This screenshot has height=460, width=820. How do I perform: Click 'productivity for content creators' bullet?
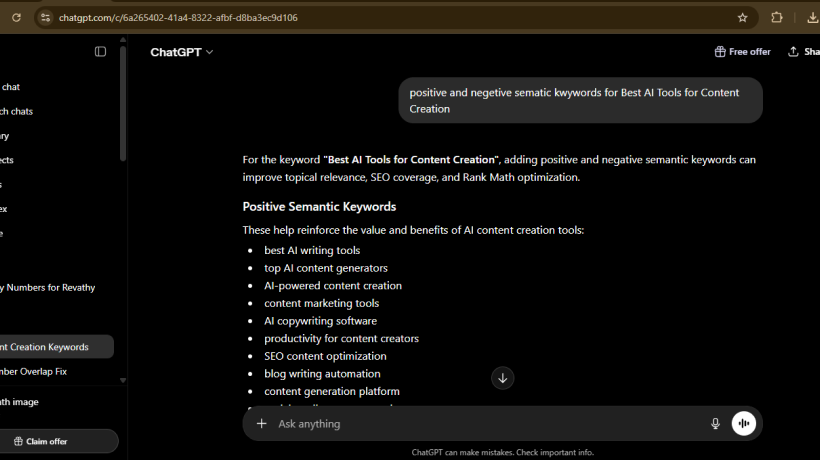tap(341, 339)
